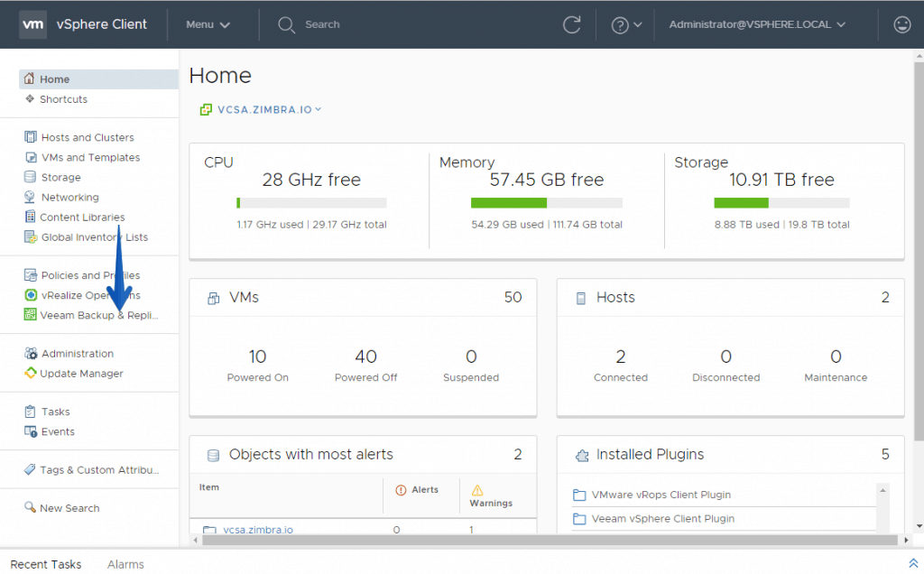The height and width of the screenshot is (574, 924).
Task: Open New Search in the sidebar
Action: pos(69,508)
